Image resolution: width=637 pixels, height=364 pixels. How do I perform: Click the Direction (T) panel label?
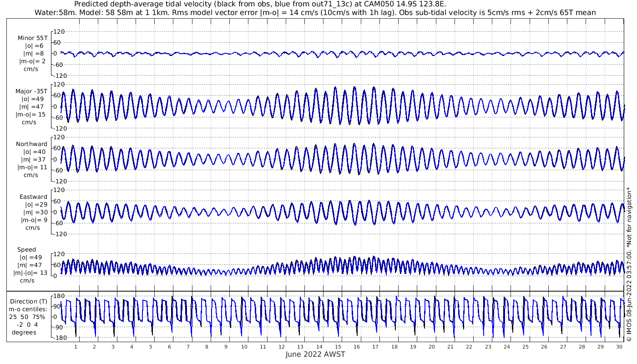[x=29, y=301]
